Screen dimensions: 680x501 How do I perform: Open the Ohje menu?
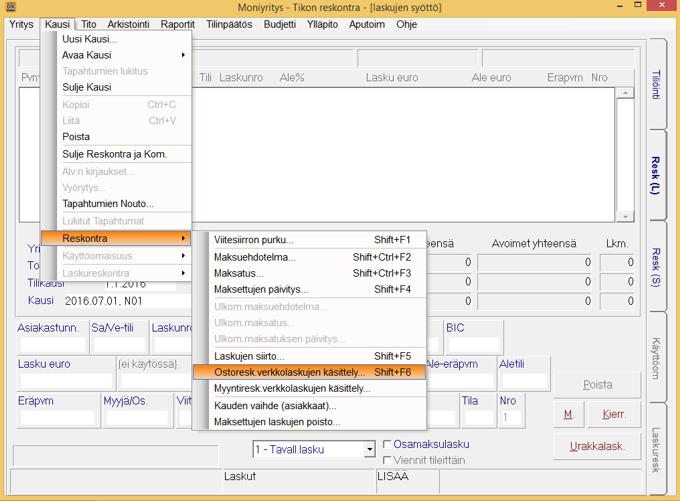point(406,24)
